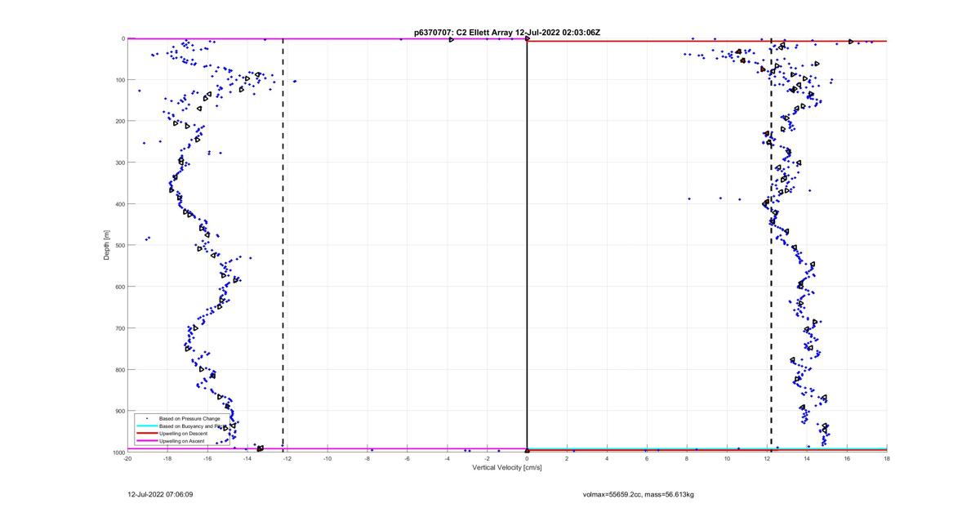Click the 'Depth [m]' y-axis label
The image size is (980, 508).
pyautogui.click(x=106, y=244)
